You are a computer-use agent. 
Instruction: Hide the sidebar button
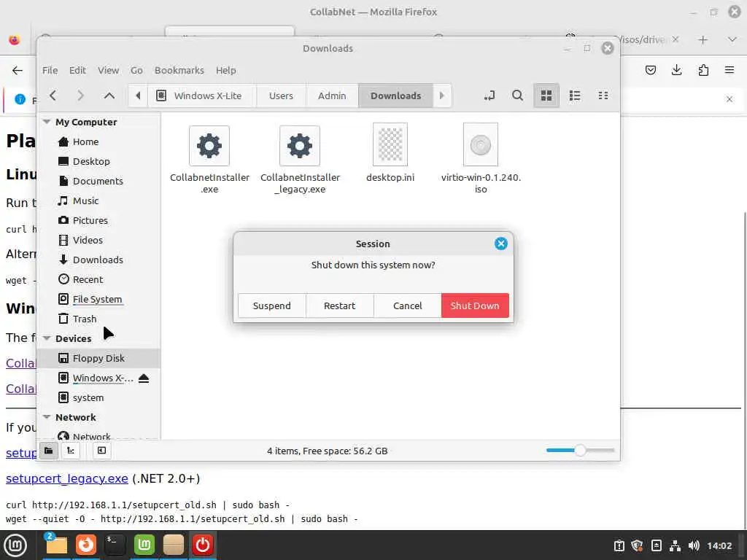101,451
